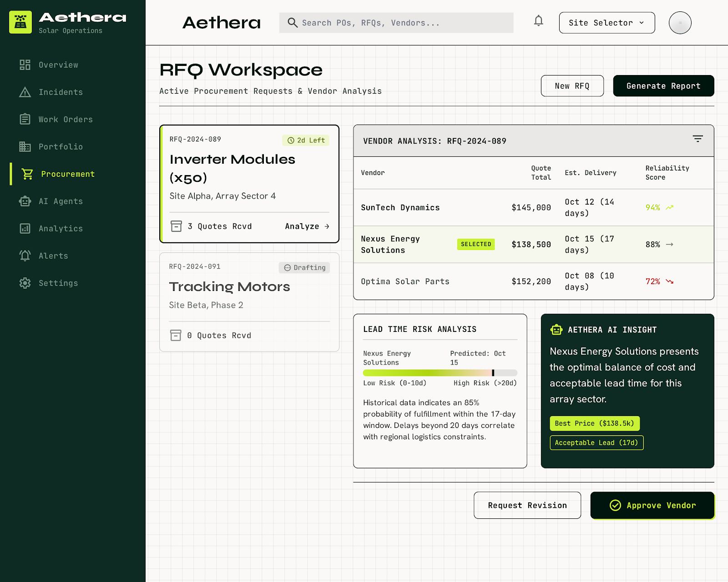Click the check circle icon on Approve Vendor
Screen dimensions: 728x582
coord(615,506)
